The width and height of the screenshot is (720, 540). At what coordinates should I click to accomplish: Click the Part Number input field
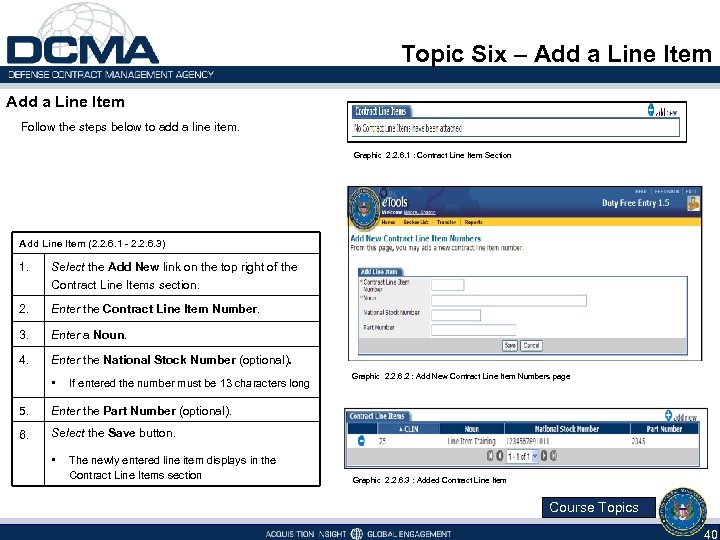pos(473,330)
